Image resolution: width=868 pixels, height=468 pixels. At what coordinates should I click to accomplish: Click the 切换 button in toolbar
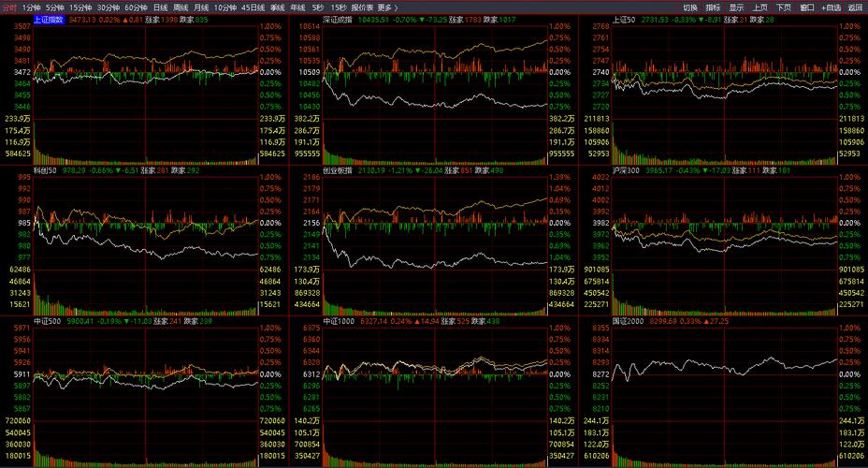tap(690, 7)
